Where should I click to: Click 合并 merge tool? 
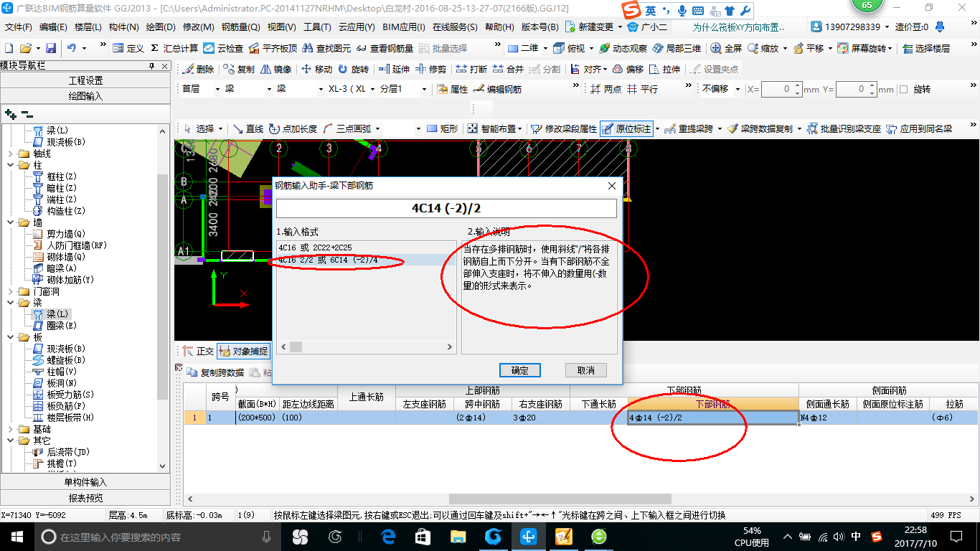pos(509,69)
